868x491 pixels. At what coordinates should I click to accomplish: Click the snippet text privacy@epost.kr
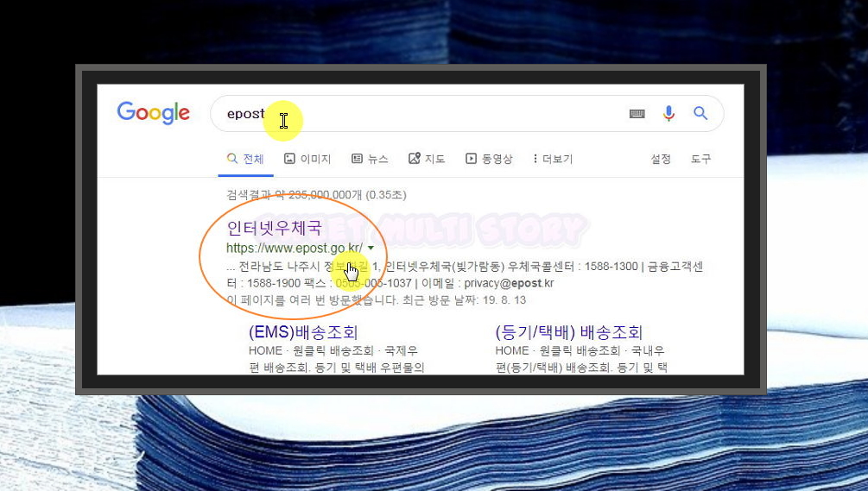509,283
